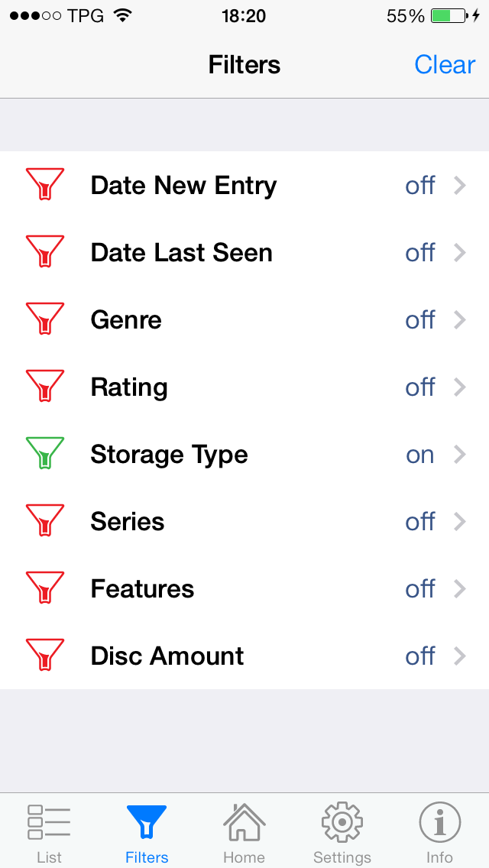Click the red funnel icon beside Rating
Screen dimensions: 489x868
(x=45, y=387)
